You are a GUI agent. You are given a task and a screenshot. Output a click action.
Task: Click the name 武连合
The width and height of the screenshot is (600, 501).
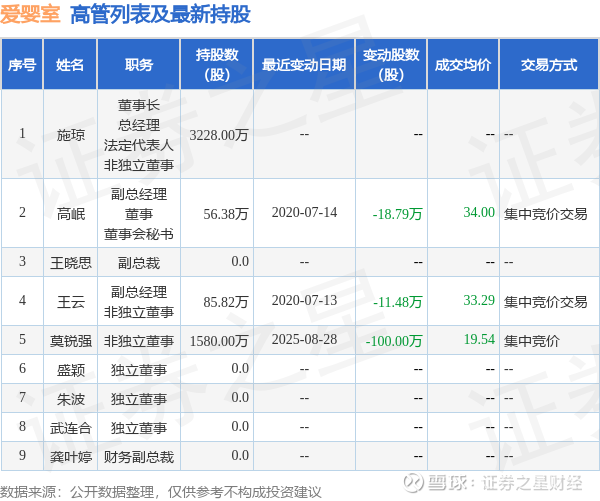[70, 428]
